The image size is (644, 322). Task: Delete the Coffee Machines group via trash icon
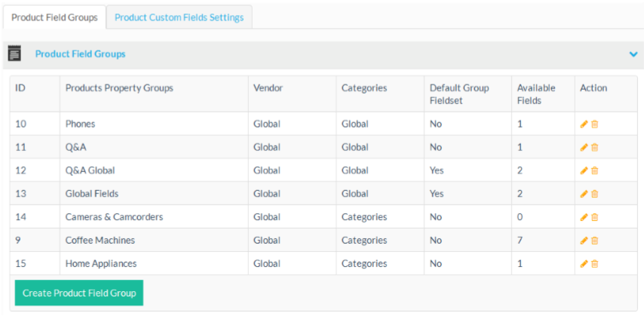click(x=594, y=241)
